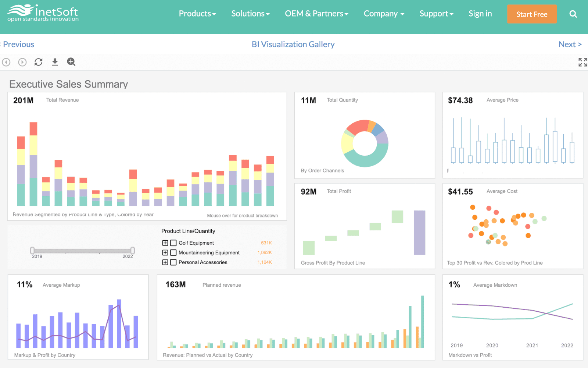The height and width of the screenshot is (368, 588).
Task: Open the search magnifier icon
Action: tap(573, 14)
